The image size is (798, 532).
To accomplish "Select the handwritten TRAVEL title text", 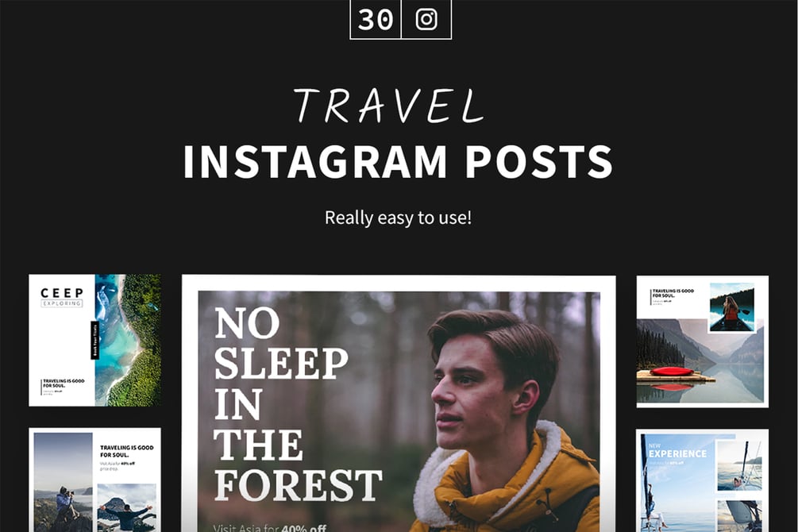I will (389, 106).
